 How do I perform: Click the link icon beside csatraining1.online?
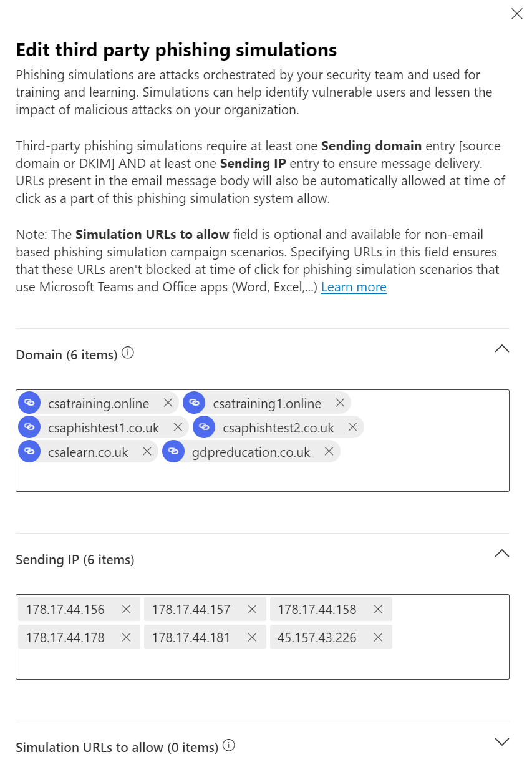[x=194, y=403]
